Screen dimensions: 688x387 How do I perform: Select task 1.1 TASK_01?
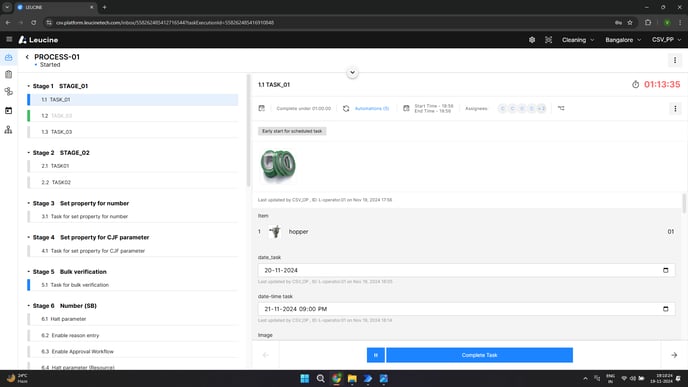pos(133,100)
